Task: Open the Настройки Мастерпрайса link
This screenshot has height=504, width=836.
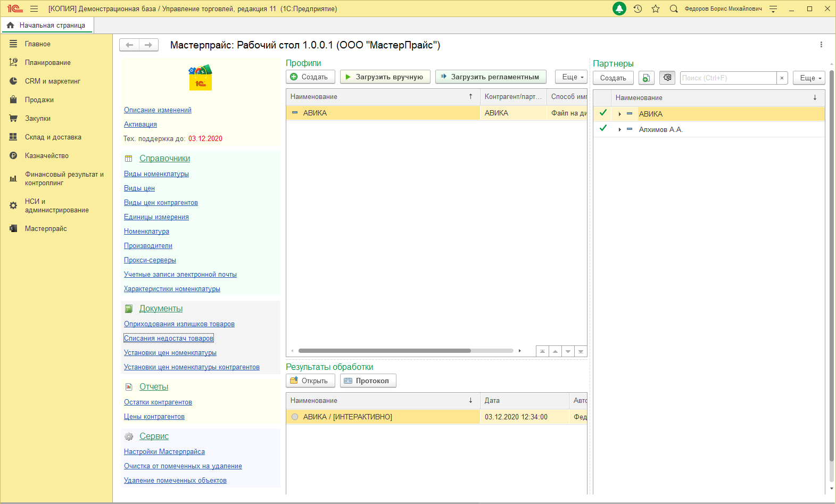Action: (x=164, y=452)
